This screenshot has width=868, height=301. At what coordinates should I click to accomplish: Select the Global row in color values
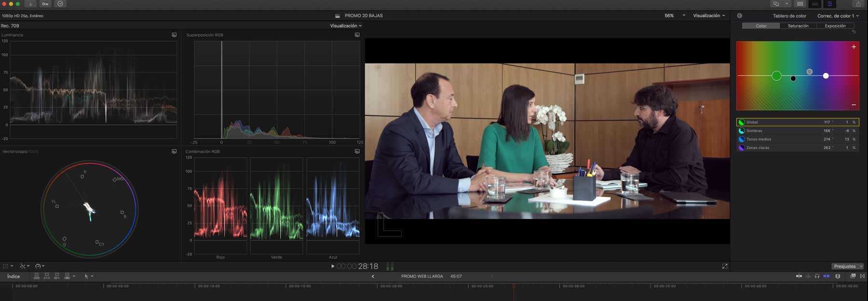point(798,122)
